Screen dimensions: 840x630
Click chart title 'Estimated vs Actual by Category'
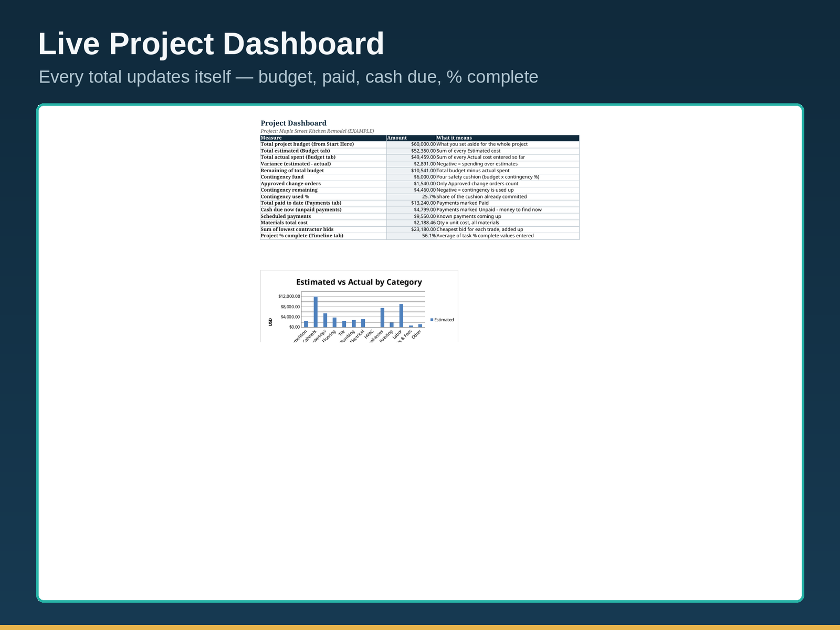359,282
